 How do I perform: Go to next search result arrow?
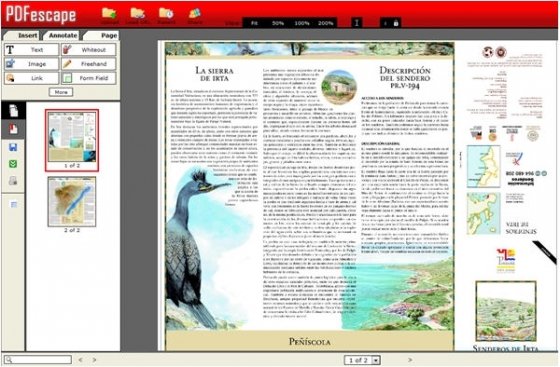click(x=94, y=360)
